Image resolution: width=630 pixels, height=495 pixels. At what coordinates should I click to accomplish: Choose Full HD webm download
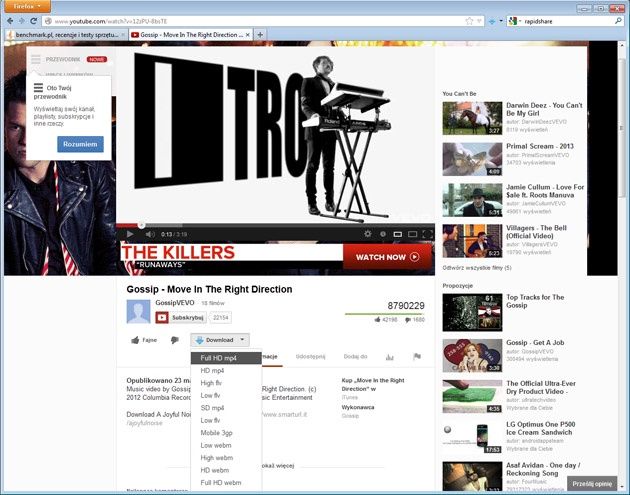coord(226,483)
